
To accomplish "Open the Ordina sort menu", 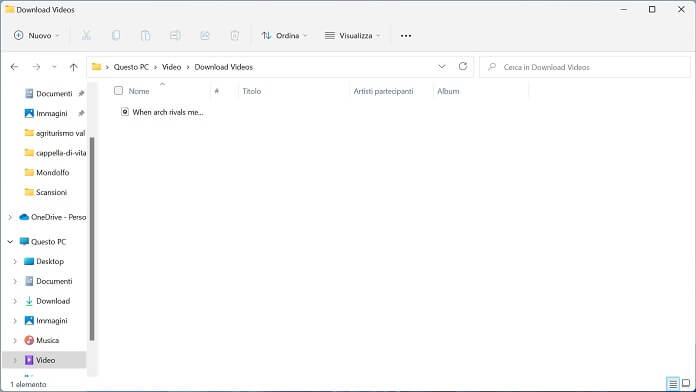I will [x=284, y=36].
